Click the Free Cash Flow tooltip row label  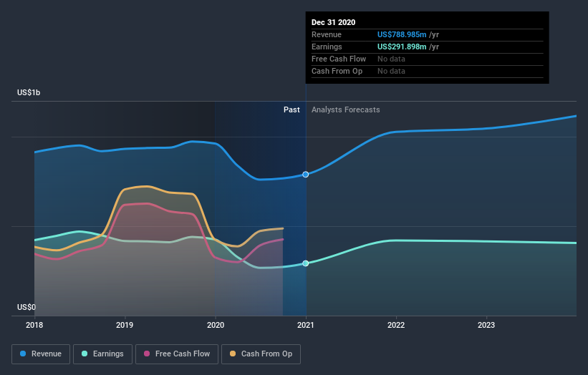click(339, 59)
